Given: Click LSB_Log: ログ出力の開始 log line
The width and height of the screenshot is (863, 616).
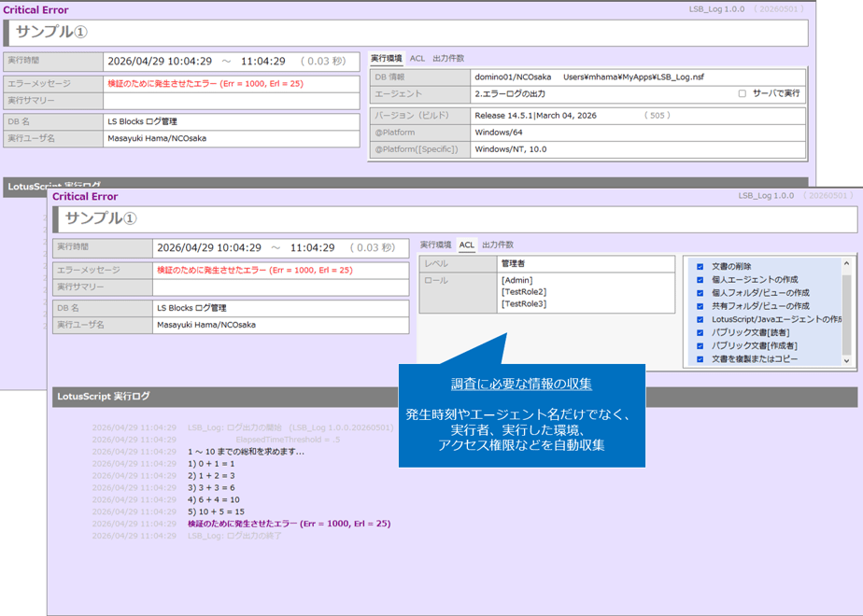Looking at the screenshot, I should [x=290, y=427].
